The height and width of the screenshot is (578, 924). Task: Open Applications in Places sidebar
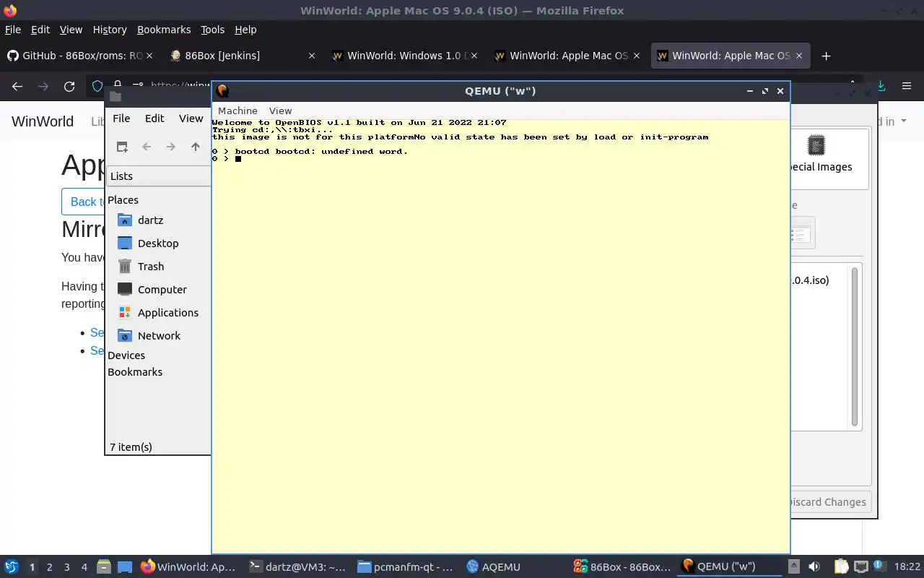pos(167,313)
